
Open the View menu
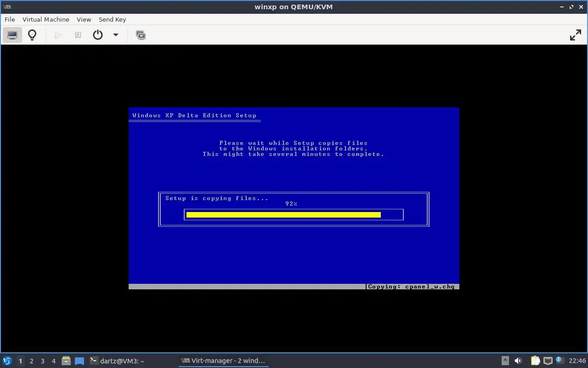[84, 19]
